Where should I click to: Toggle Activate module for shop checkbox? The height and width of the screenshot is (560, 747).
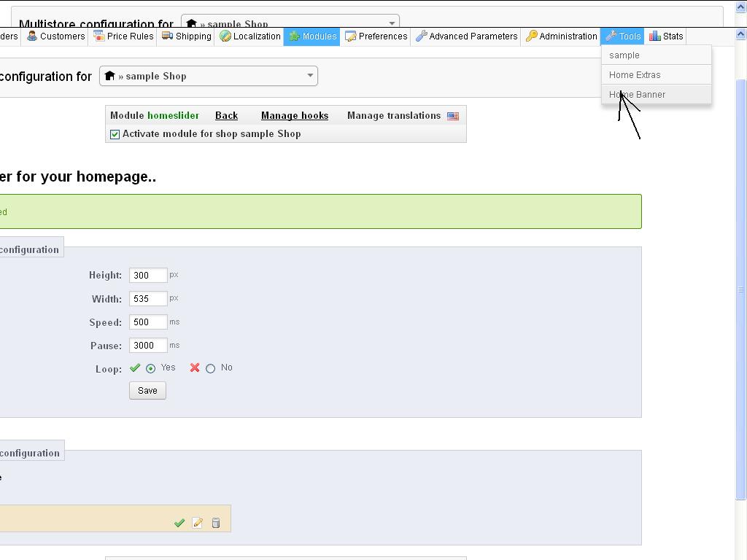115,134
